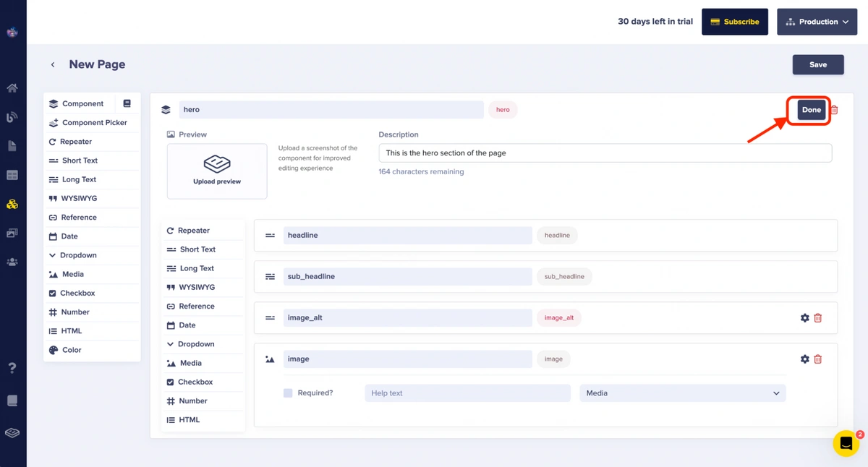Enable the Required? checkbox
The width and height of the screenshot is (868, 467).
click(288, 393)
